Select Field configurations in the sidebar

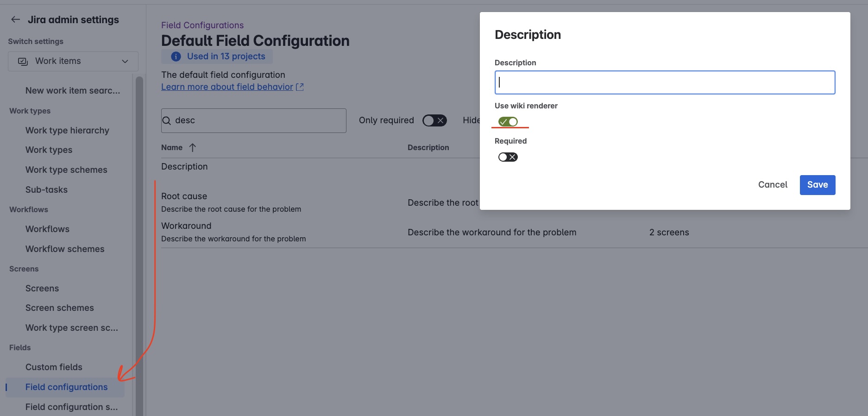(67, 387)
